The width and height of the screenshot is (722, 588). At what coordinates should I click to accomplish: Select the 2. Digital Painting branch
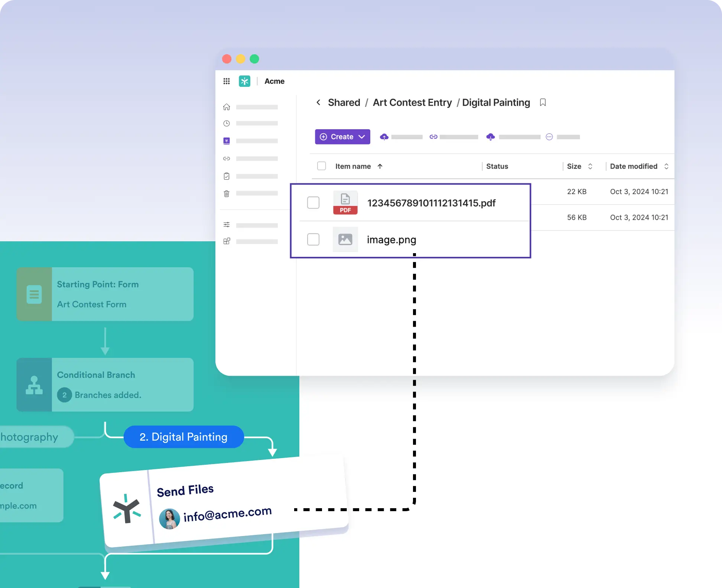[x=183, y=437]
